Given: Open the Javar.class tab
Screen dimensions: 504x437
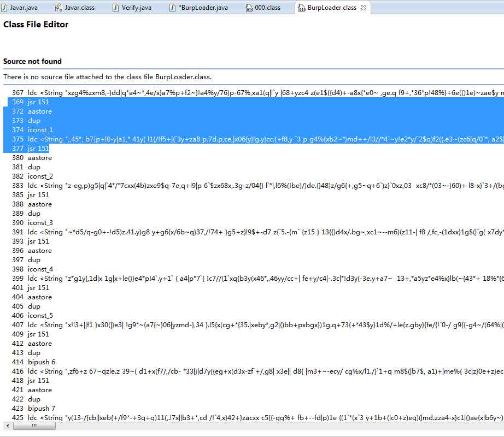Looking at the screenshot, I should tap(74, 8).
